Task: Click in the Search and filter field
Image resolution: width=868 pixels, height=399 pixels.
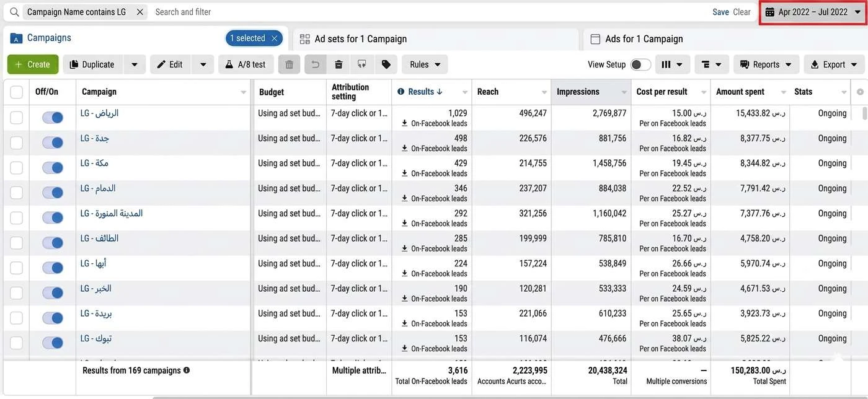Action: [428, 12]
